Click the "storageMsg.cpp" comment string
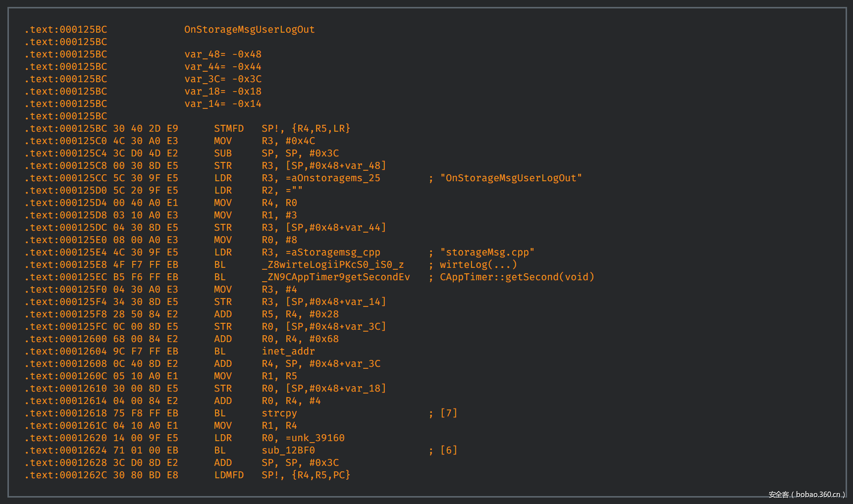This screenshot has width=853, height=504. 487,252
